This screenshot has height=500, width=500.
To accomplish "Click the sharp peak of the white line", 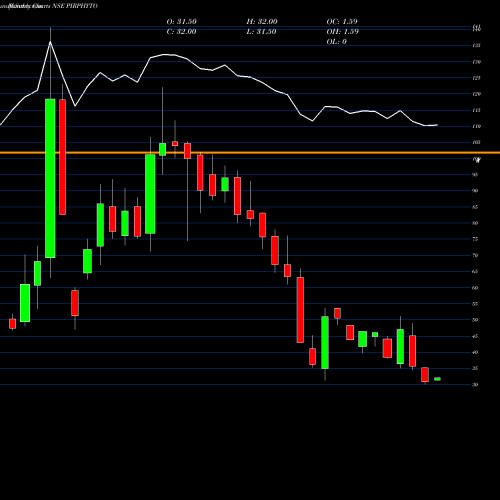I will click(50, 42).
